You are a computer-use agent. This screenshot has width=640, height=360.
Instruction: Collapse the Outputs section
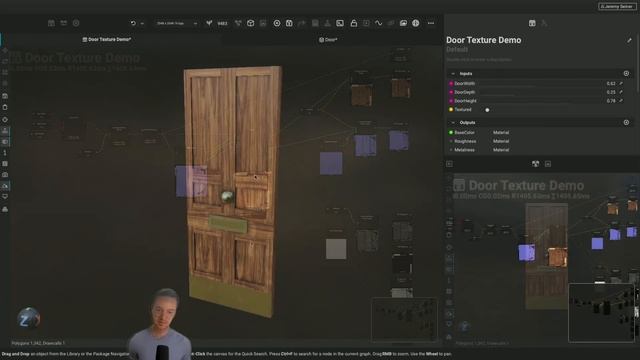(x=453, y=122)
